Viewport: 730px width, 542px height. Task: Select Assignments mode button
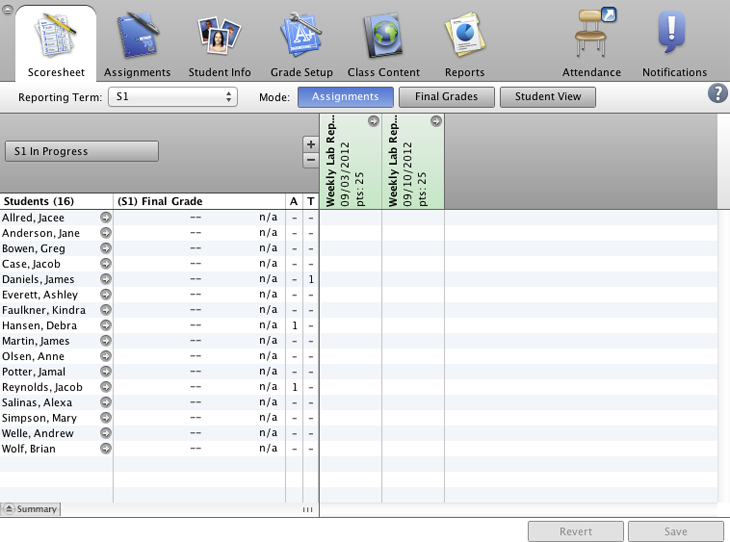(345, 97)
